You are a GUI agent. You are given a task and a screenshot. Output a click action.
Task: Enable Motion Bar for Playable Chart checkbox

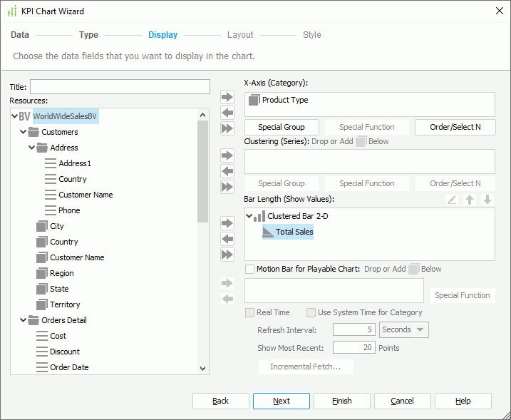250,269
